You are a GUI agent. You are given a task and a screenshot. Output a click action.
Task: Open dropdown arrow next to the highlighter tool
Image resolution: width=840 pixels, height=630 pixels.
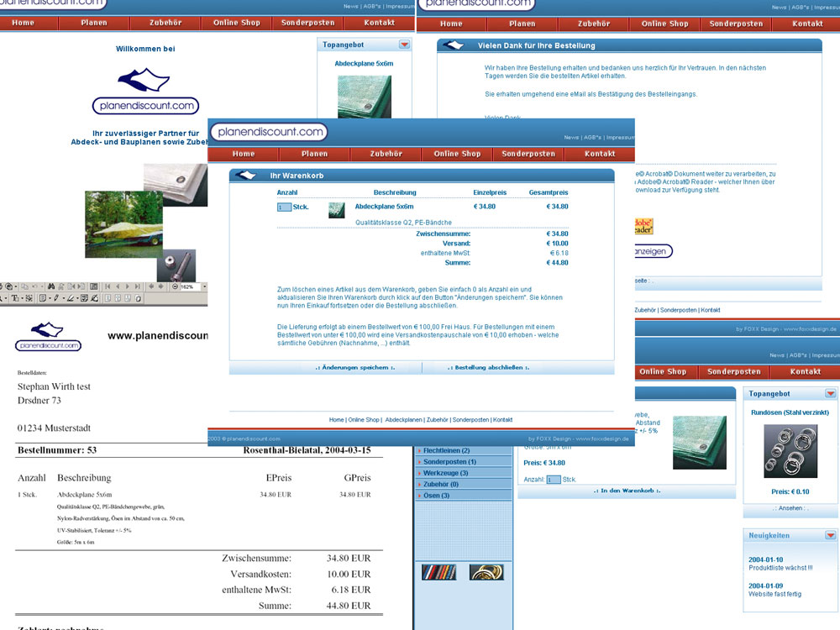(77, 298)
